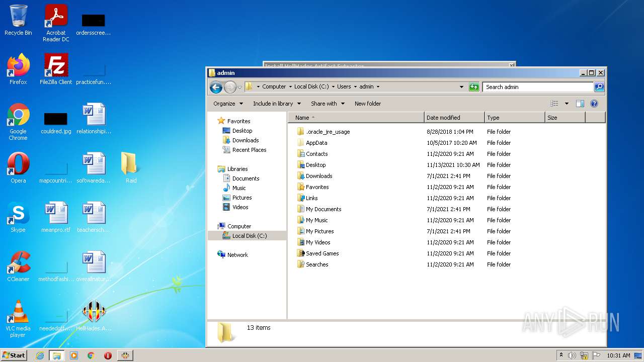Image resolution: width=644 pixels, height=362 pixels.
Task: Sort by the Size column header
Action: tap(566, 118)
